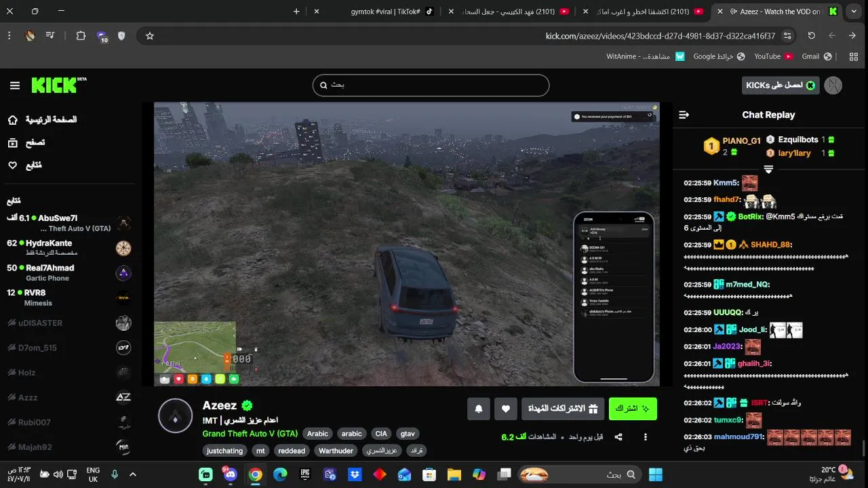Click gifter lary1lary in leaderboard

[794, 153]
